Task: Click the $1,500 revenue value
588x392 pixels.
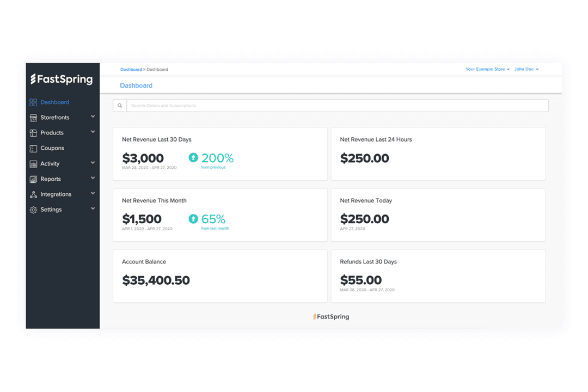Action: 142,219
